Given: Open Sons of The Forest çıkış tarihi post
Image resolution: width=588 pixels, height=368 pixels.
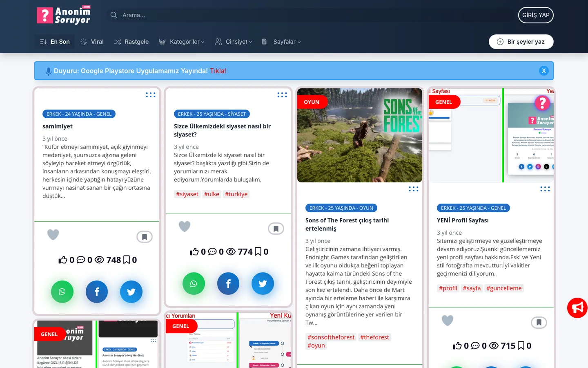Looking at the screenshot, I should pyautogui.click(x=347, y=224).
